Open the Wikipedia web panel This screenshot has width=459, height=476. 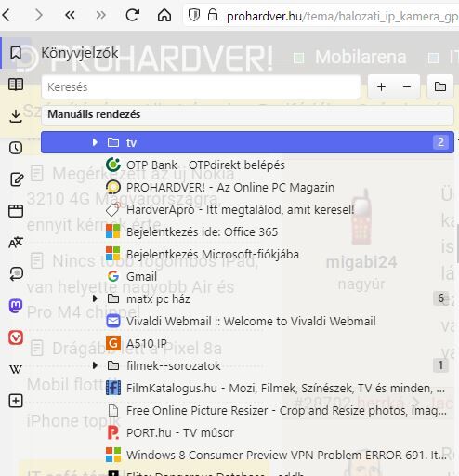point(16,369)
